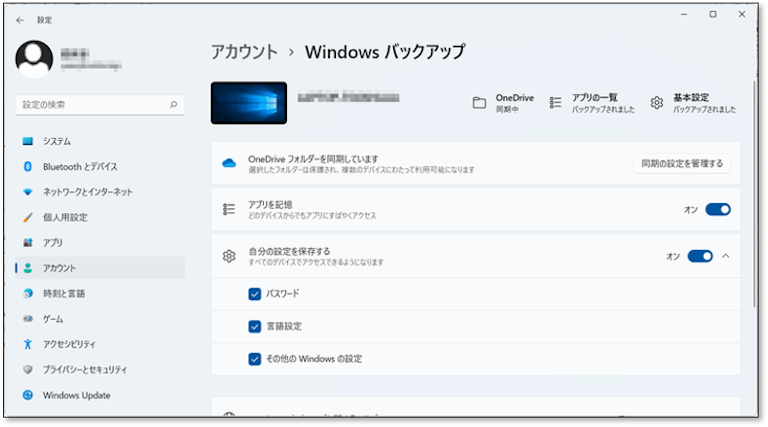
Task: Uncheck その他の Windows の設定 checkbox
Action: (255, 359)
